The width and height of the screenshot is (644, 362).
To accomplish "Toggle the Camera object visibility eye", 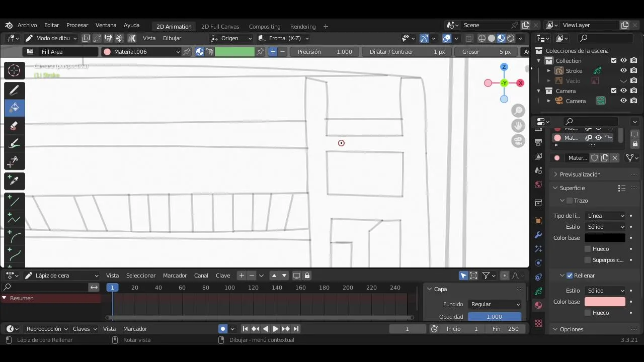I will click(623, 101).
